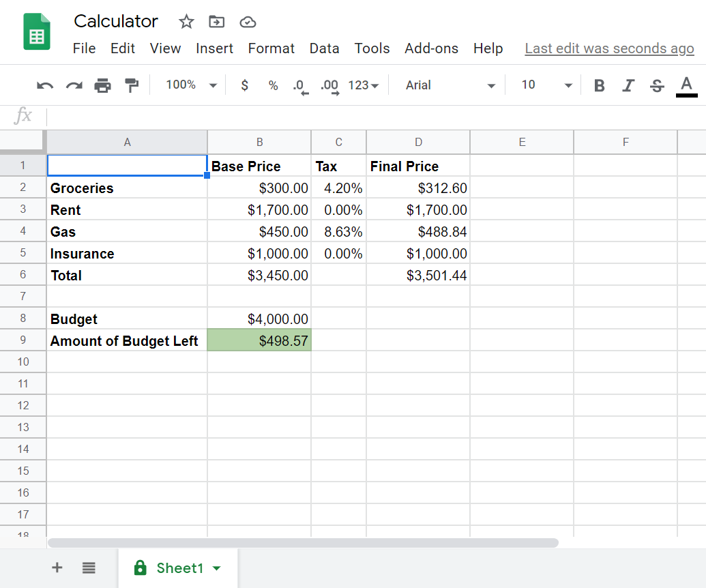The width and height of the screenshot is (706, 588).
Task: Toggle italic formatting
Action: click(628, 85)
